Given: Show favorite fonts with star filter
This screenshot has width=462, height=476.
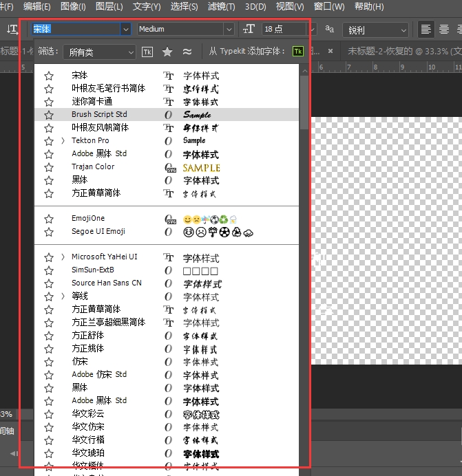Looking at the screenshot, I should 167,52.
